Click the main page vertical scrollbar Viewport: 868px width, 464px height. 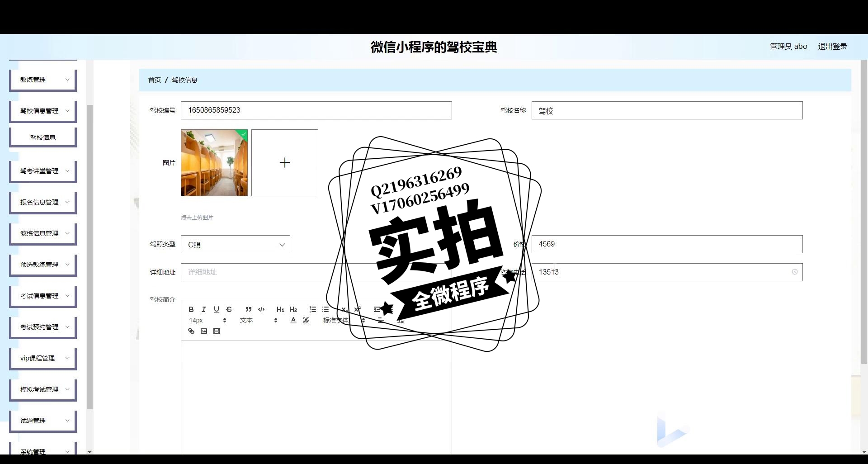click(864, 212)
